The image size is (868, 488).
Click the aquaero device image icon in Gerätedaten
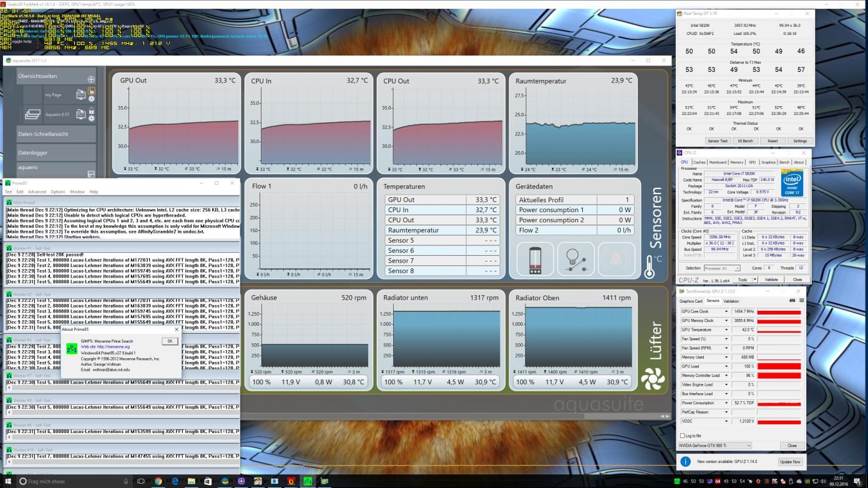(535, 258)
